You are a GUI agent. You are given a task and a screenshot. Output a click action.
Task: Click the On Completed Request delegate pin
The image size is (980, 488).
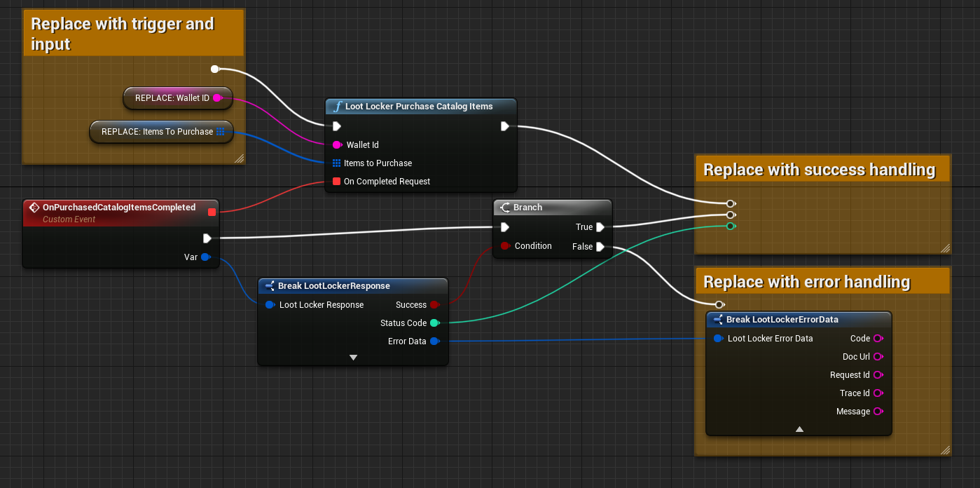(337, 182)
